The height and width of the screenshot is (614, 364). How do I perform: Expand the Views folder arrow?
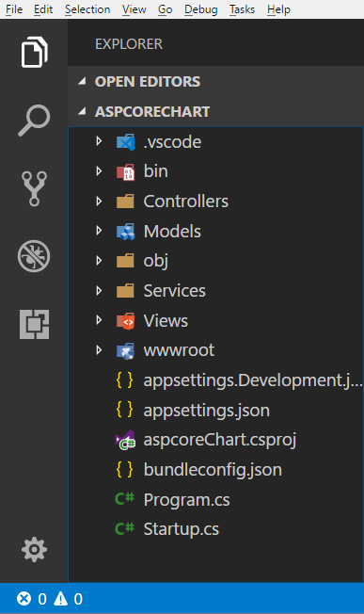click(99, 320)
